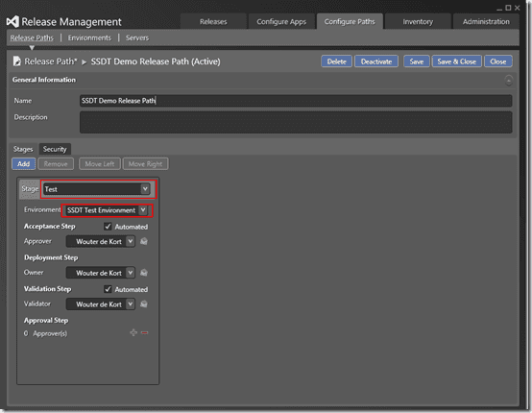Collapse the General Information section
The width and height of the screenshot is (532, 413).
tap(508, 81)
